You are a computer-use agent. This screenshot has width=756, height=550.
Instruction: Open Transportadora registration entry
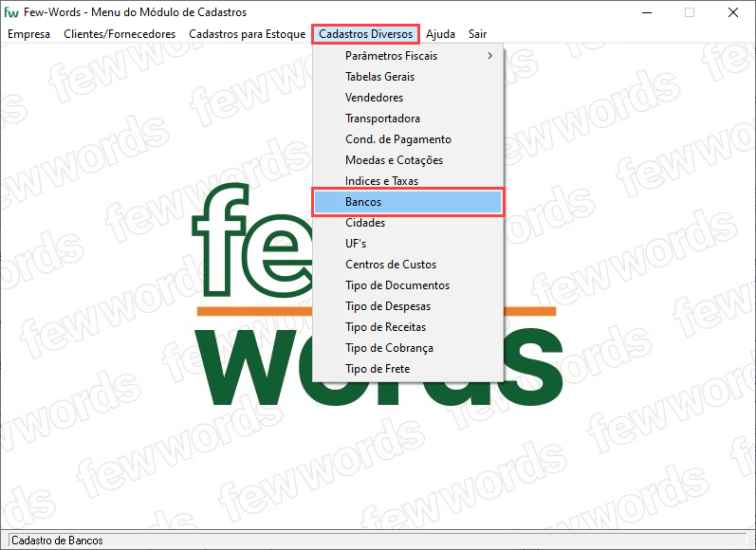[x=408, y=119]
